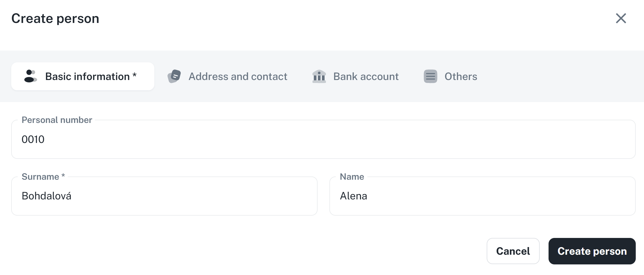The height and width of the screenshot is (275, 644).
Task: Submit with the dark Create person button
Action: 592,251
